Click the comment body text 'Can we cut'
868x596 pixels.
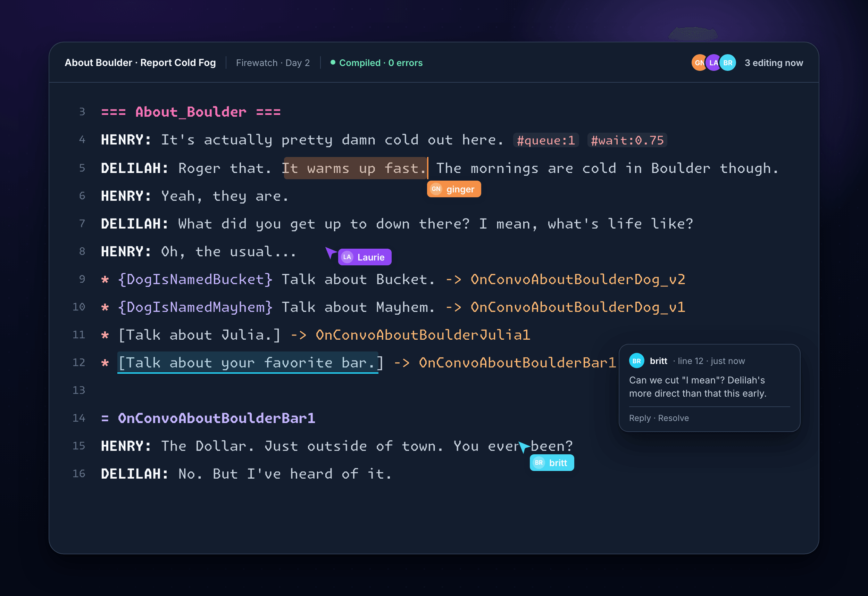(697, 387)
